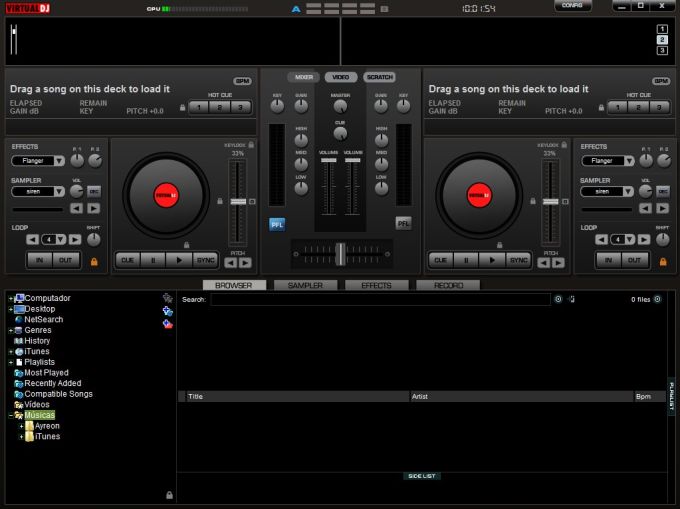Click the crossfader handle
Screen dimensions: 680x509
(341, 254)
